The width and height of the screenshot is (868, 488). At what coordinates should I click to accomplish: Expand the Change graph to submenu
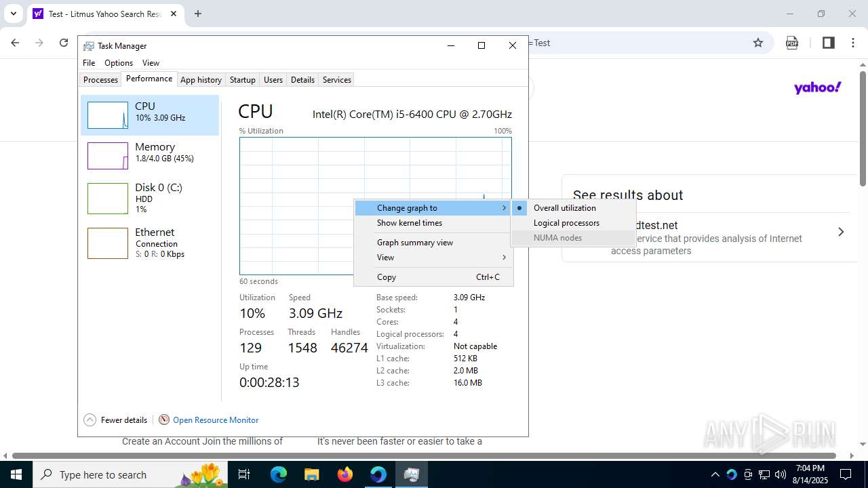click(x=433, y=208)
